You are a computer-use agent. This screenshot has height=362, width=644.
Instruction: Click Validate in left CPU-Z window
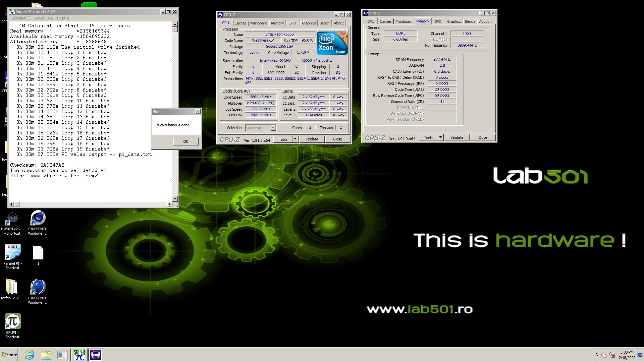(x=312, y=139)
